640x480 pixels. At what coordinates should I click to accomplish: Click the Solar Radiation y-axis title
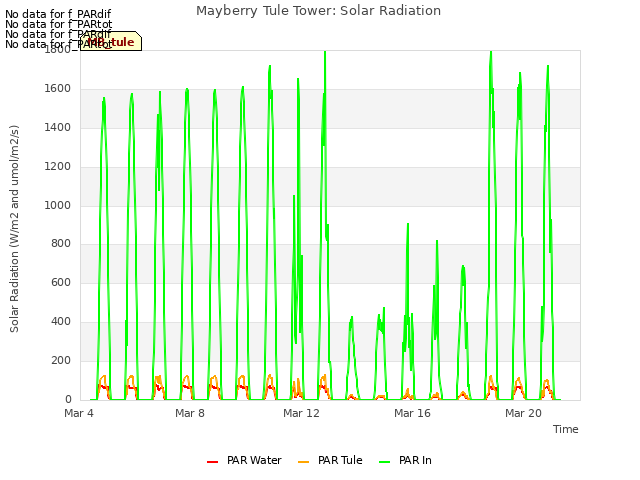pyautogui.click(x=14, y=229)
